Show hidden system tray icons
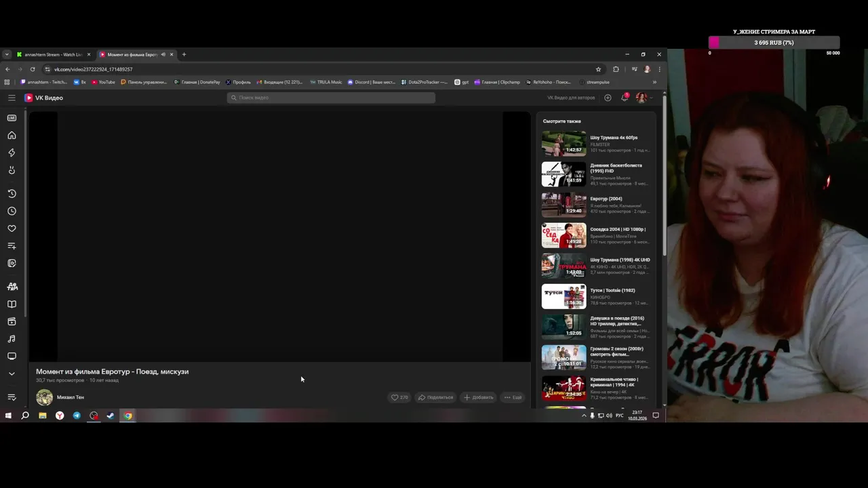Viewport: 868px width, 488px height. click(584, 415)
